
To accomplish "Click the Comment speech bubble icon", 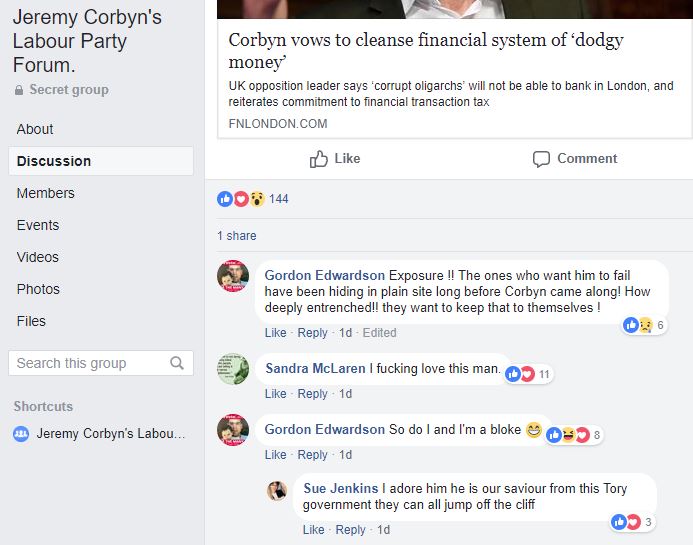I will click(542, 159).
